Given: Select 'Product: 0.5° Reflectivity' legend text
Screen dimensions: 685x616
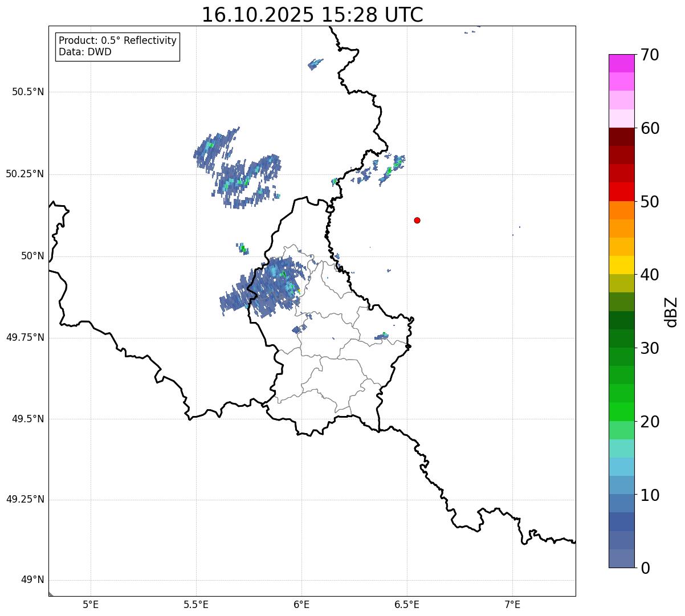Looking at the screenshot, I should click(x=117, y=41).
